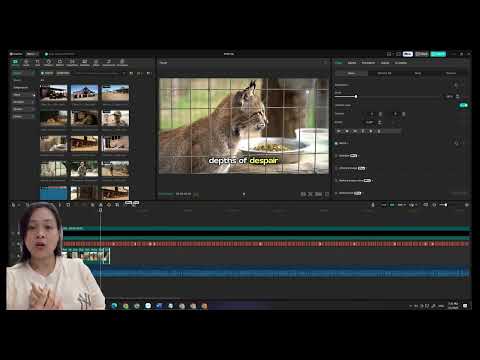Click the Position X value field

pos(372,114)
